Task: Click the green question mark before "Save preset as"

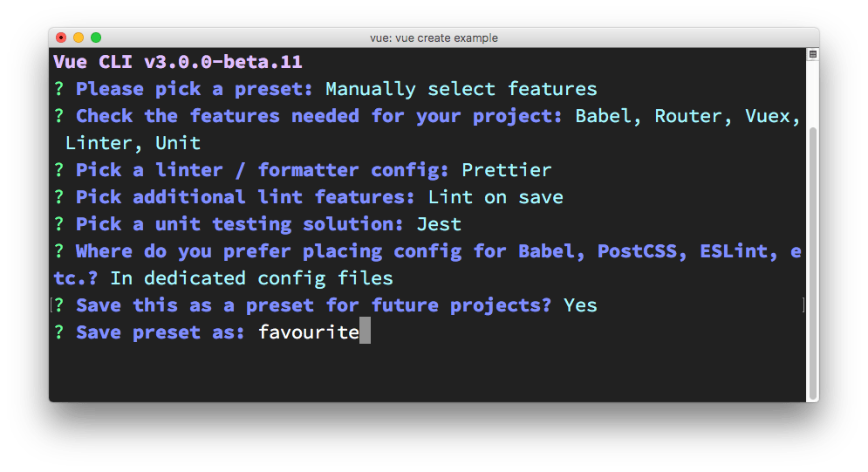Action: tap(59, 332)
